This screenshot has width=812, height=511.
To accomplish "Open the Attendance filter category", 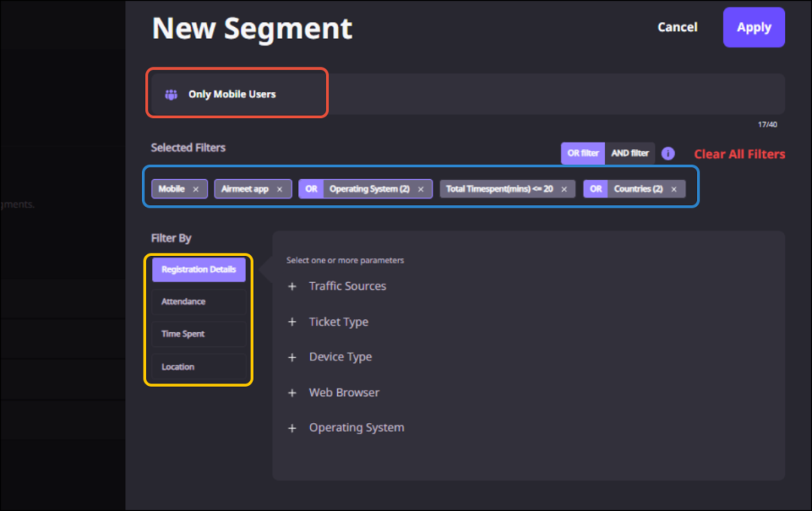I will point(183,302).
